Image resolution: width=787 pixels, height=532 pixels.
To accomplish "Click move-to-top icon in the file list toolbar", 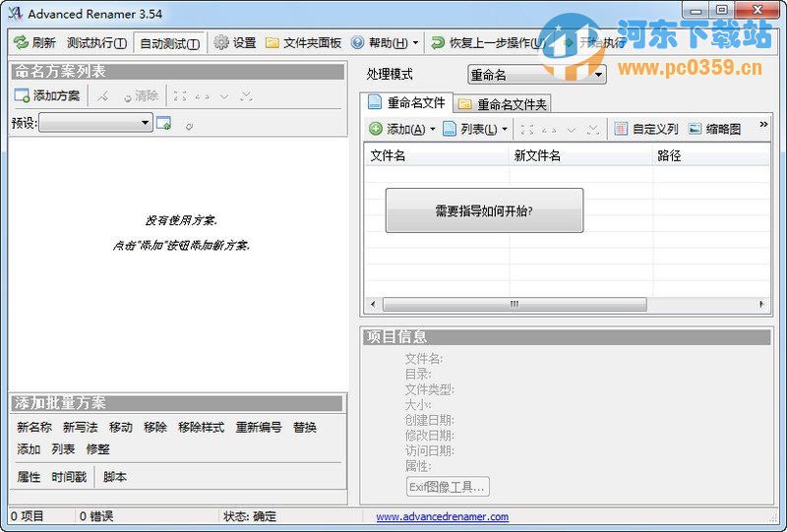I will (527, 130).
